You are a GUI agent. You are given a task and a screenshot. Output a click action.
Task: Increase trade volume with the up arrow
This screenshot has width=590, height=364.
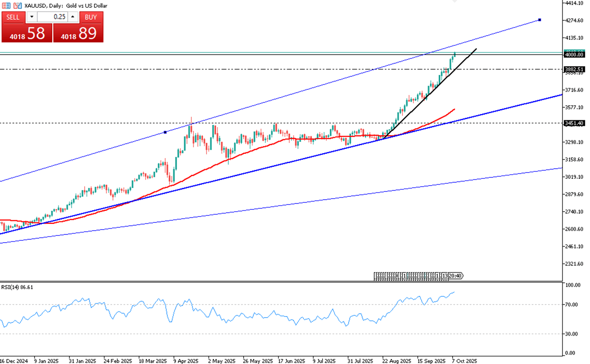pyautogui.click(x=73, y=17)
